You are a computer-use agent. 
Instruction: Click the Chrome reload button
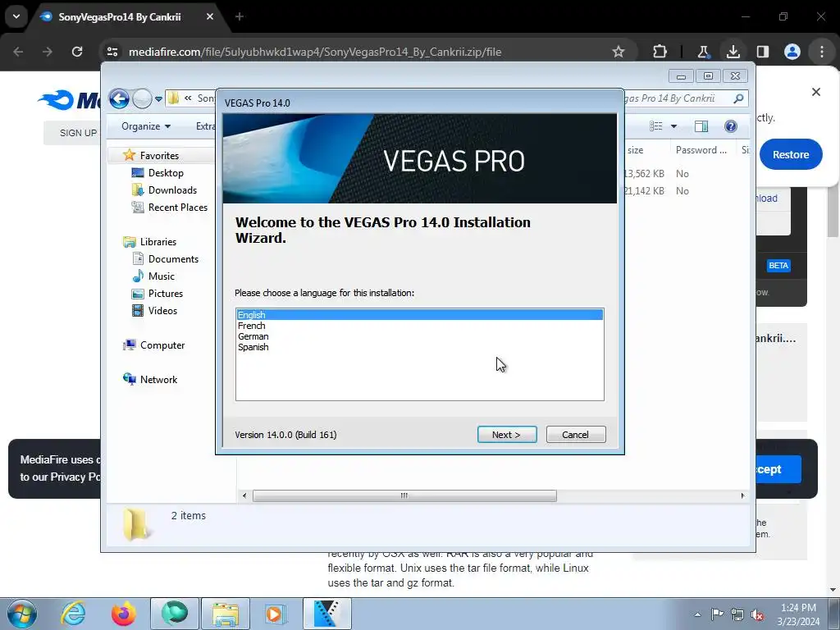(x=77, y=52)
